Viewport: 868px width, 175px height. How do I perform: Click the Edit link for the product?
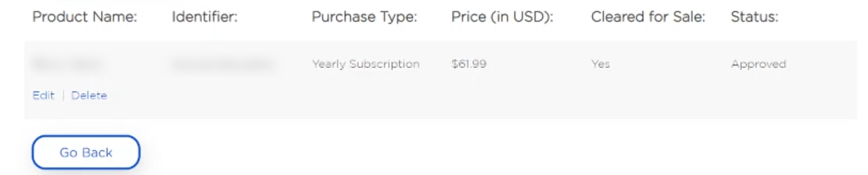[x=43, y=95]
